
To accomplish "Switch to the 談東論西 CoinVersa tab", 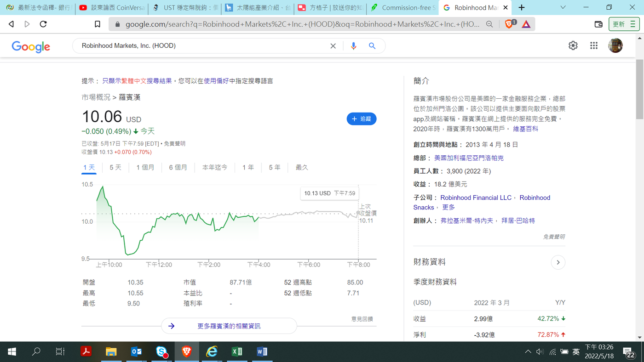I will [x=112, y=8].
